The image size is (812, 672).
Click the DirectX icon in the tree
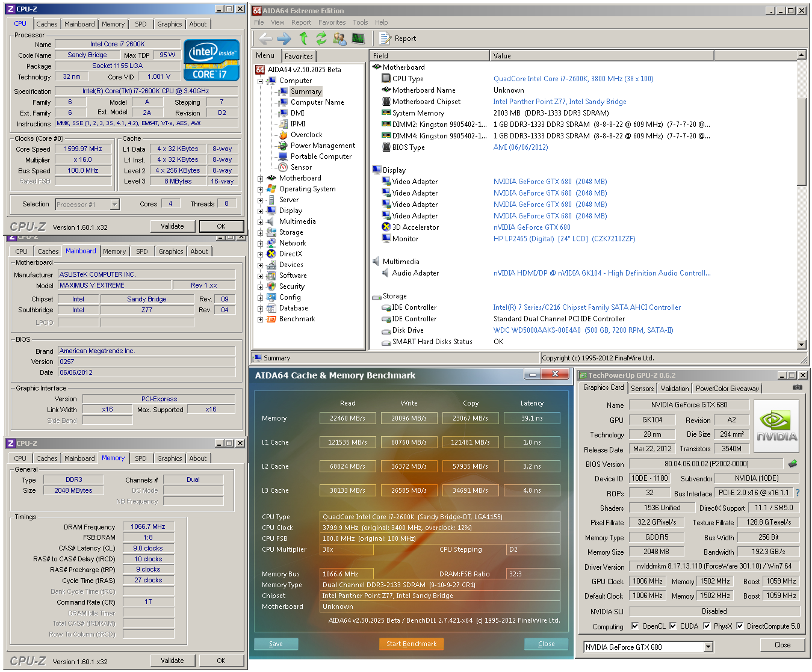click(271, 254)
